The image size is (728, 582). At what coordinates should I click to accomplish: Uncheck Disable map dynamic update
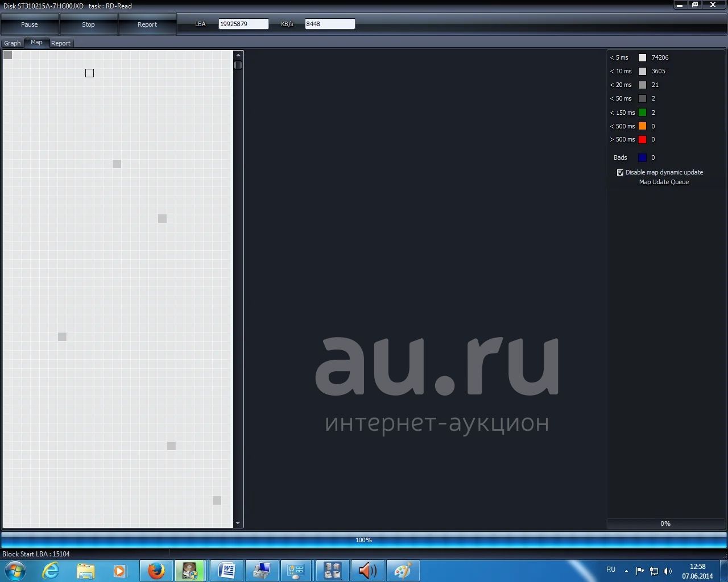click(620, 172)
